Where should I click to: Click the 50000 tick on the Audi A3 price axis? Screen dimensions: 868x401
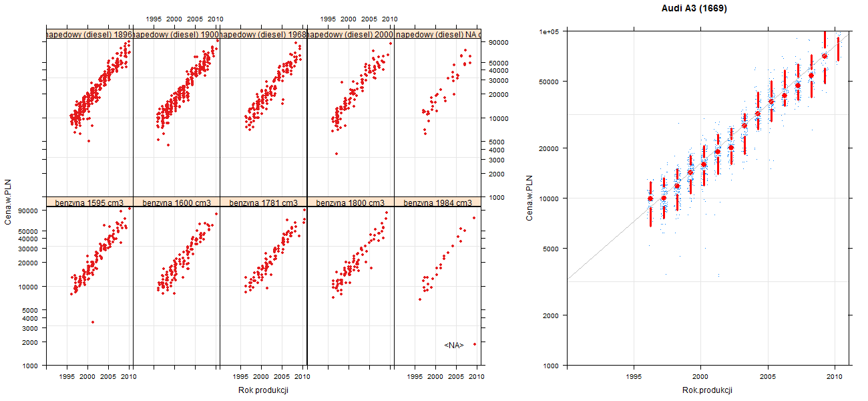(x=550, y=82)
